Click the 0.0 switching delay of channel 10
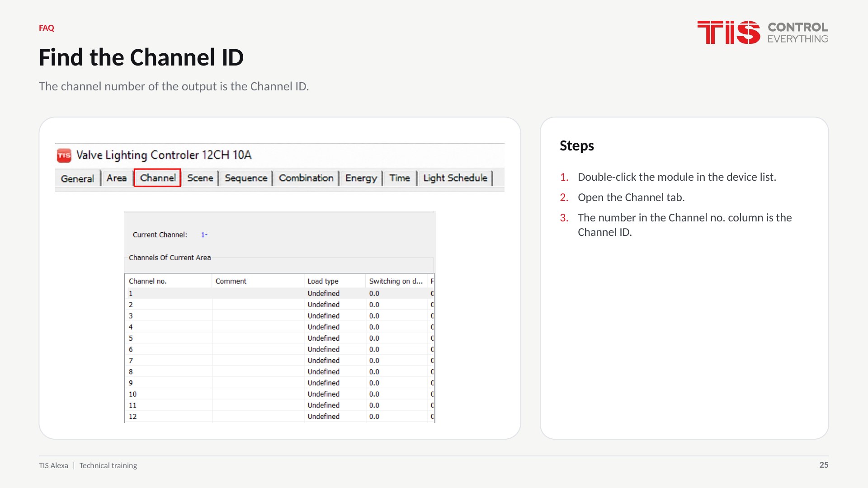868x488 pixels. [x=374, y=394]
